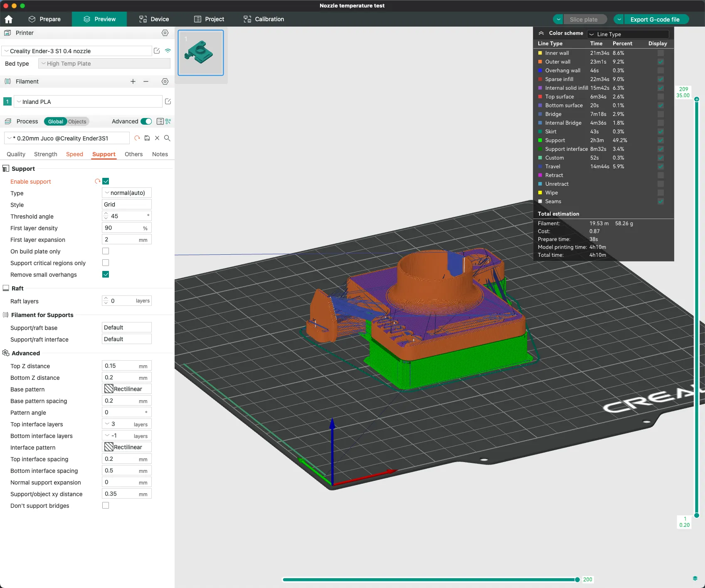Click the Home icon in top bar
This screenshot has width=705, height=588.
click(9, 19)
